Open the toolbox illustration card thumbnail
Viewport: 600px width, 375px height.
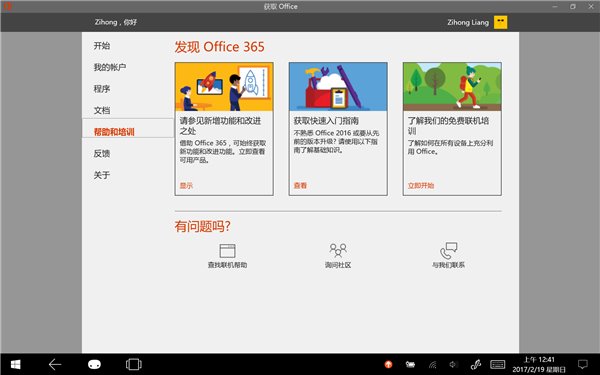coord(338,87)
